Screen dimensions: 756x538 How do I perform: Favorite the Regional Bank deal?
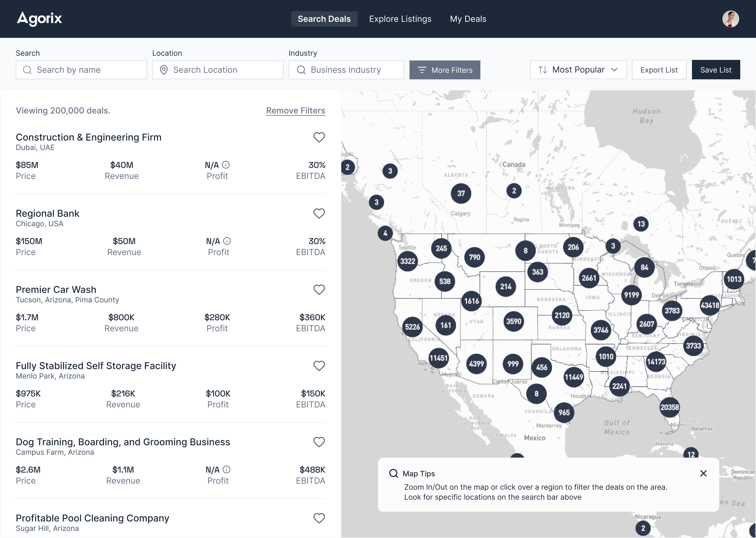pyautogui.click(x=319, y=213)
